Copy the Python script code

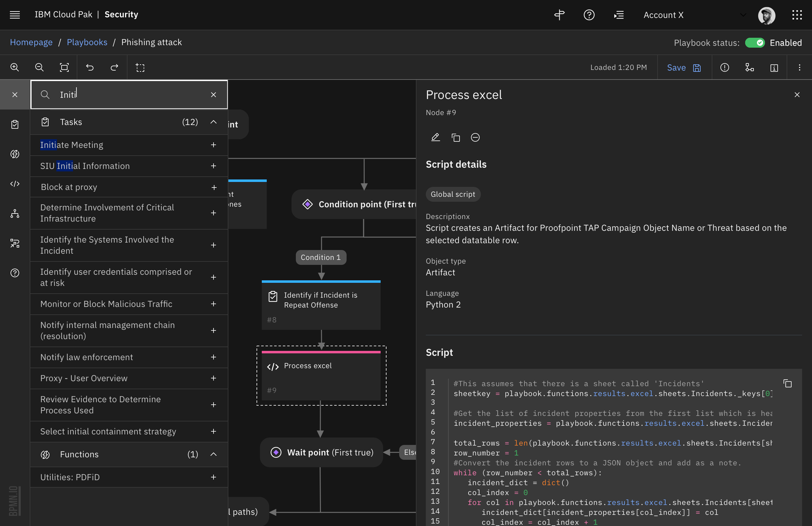click(x=788, y=384)
